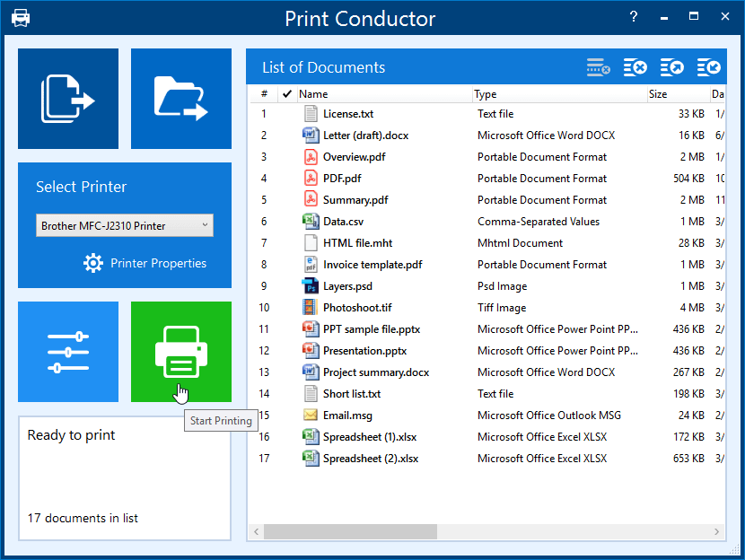745x560 pixels.
Task: Select the Layers.psd document row
Action: pos(347,286)
